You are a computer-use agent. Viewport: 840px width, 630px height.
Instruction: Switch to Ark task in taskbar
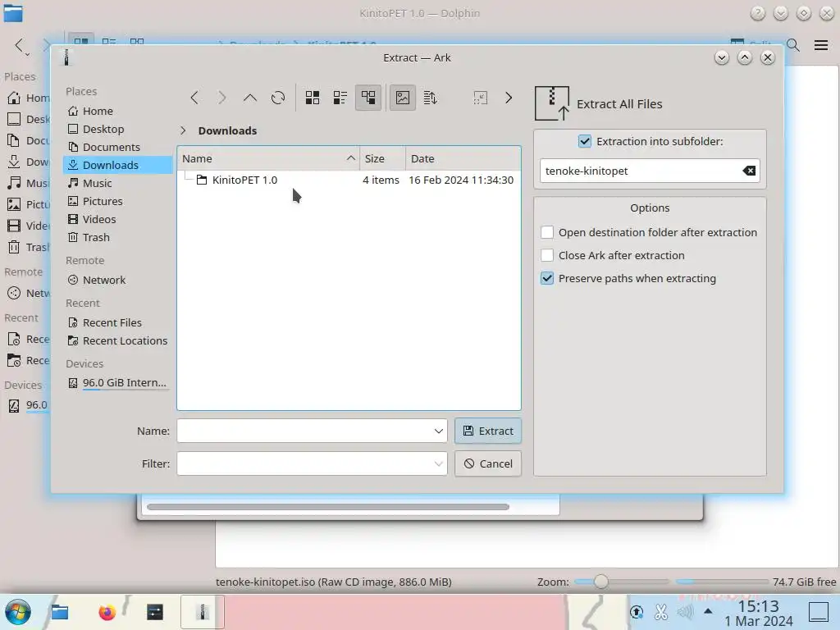point(202,612)
